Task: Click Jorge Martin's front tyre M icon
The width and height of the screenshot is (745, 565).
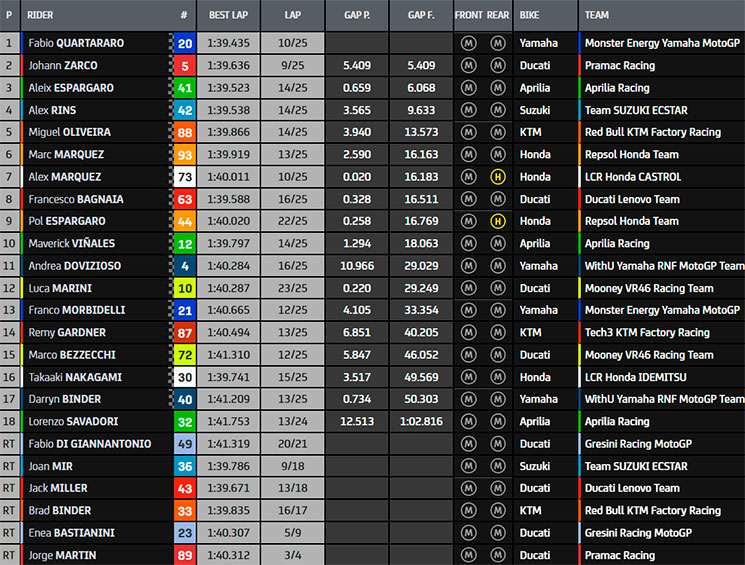Action: click(x=468, y=555)
